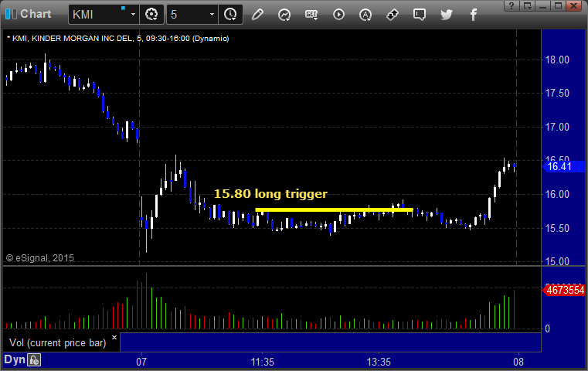Select the yellow 15.80 trigger line
The height and width of the screenshot is (371, 588).
pyautogui.click(x=334, y=210)
